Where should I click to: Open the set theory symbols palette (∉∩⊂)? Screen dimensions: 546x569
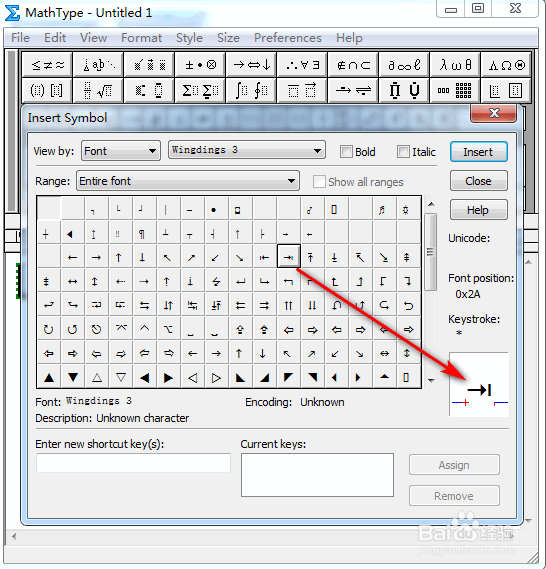click(353, 65)
